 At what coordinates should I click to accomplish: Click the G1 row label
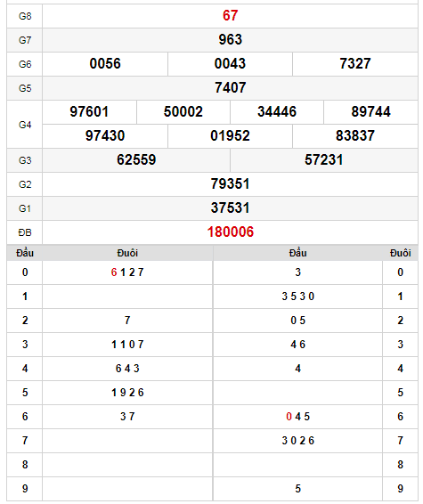[x=25, y=208]
